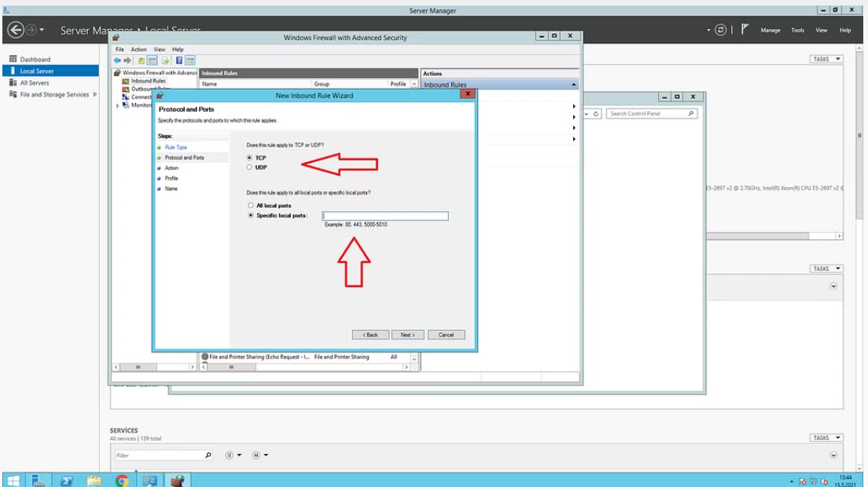Click the Profile column header

pos(399,84)
